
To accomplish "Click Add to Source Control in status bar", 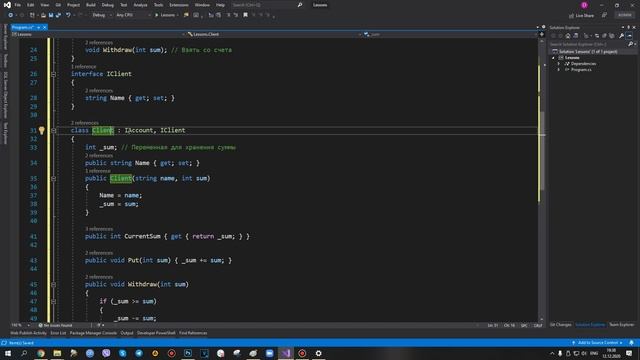I will tap(598, 343).
